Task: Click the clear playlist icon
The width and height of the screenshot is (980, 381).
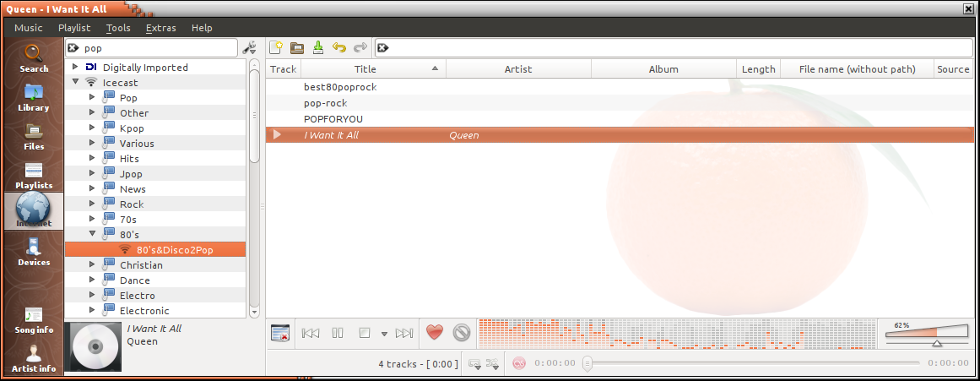Action: point(280,333)
